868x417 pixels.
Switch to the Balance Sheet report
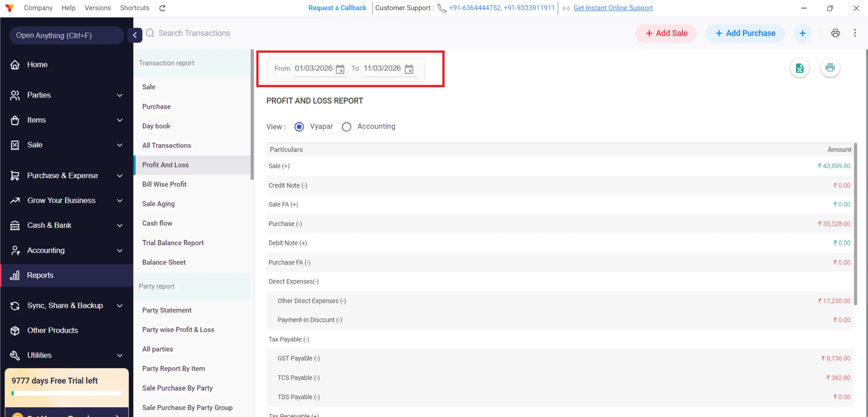click(164, 262)
